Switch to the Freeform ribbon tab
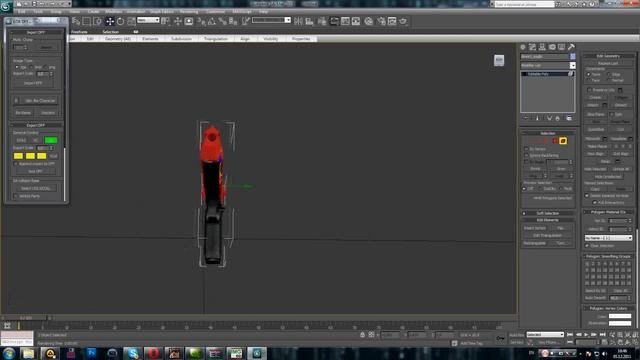This screenshot has height=360, width=640. pyautogui.click(x=80, y=32)
